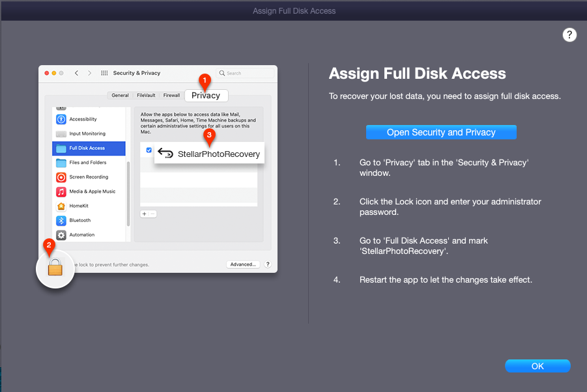The width and height of the screenshot is (587, 392).
Task: Go forward with the right chevron
Action: pos(89,73)
